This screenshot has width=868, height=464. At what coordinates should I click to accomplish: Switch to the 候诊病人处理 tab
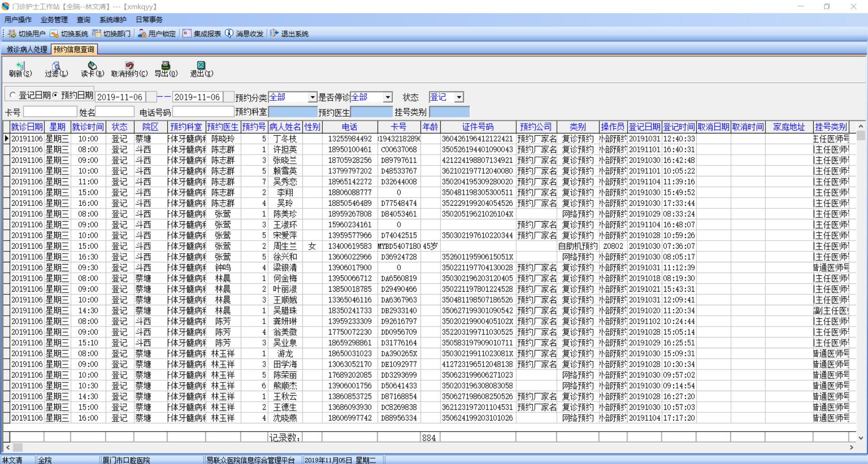tap(27, 49)
